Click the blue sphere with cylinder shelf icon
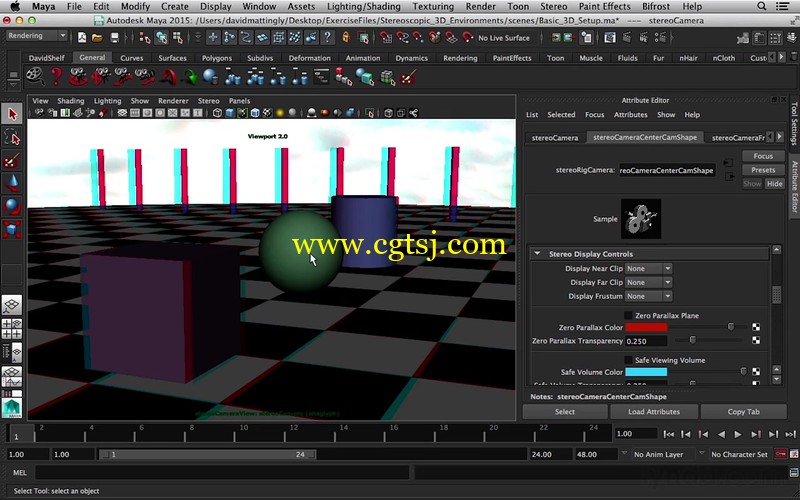The width and height of the screenshot is (800, 500). [x=210, y=77]
